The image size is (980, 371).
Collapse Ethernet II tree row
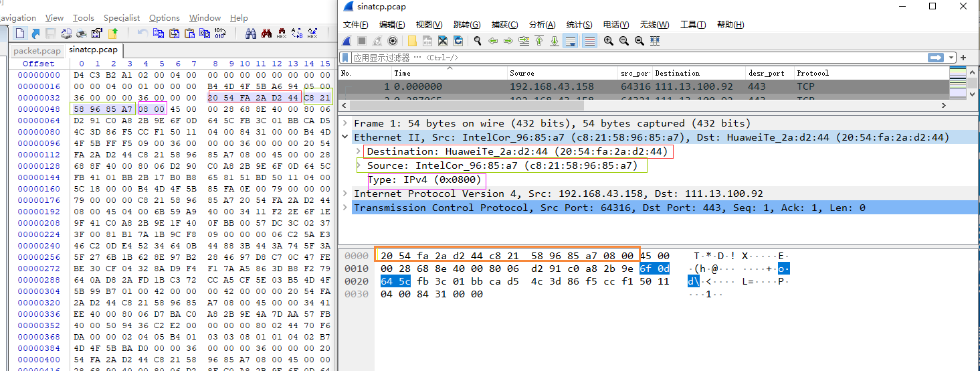[345, 137]
